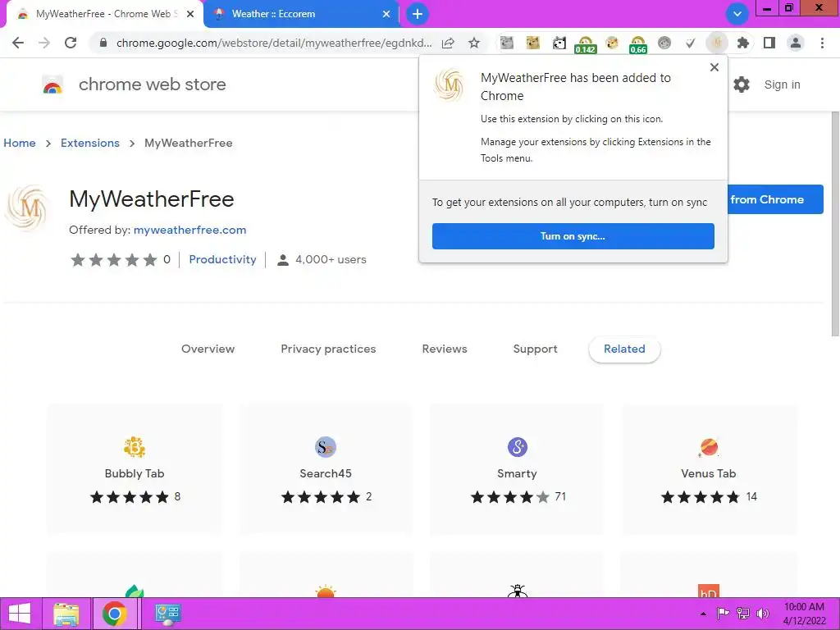This screenshot has width=840, height=630.
Task: Open the control panel taskbar icon
Action: coord(167,614)
